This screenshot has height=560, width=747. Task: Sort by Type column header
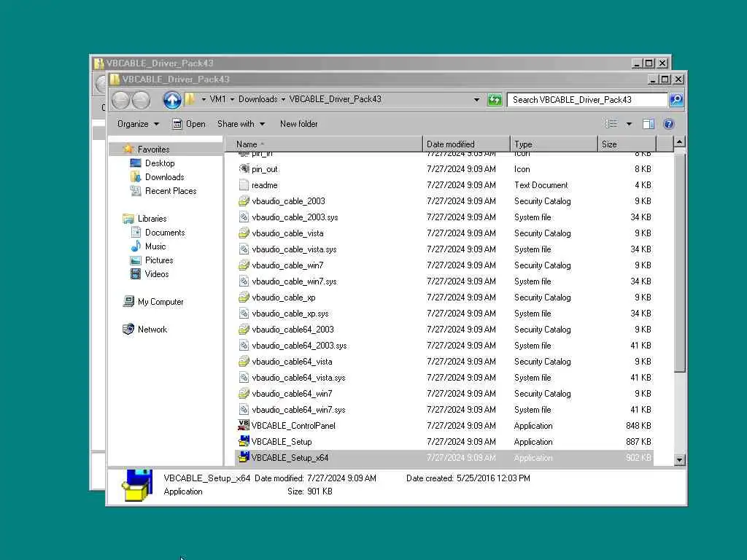click(x=554, y=144)
